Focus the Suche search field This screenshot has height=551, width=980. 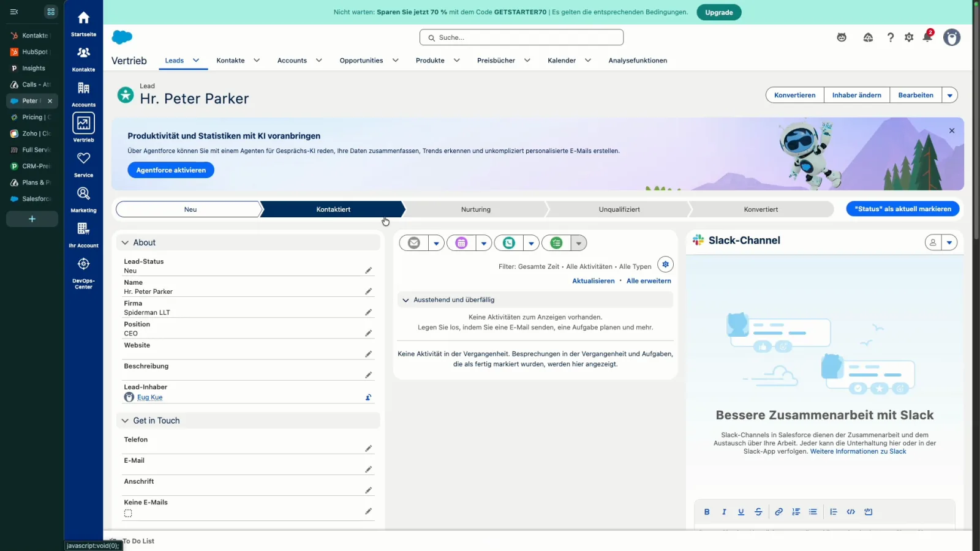(521, 37)
